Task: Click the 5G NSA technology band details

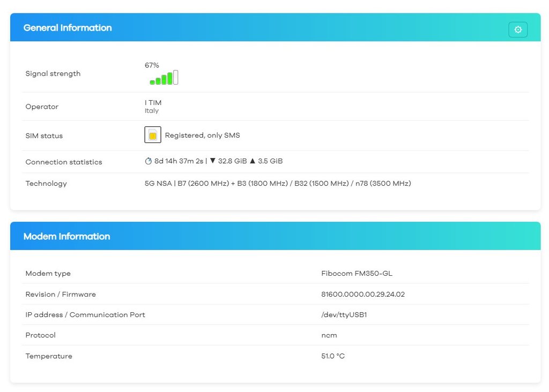Action: click(278, 183)
